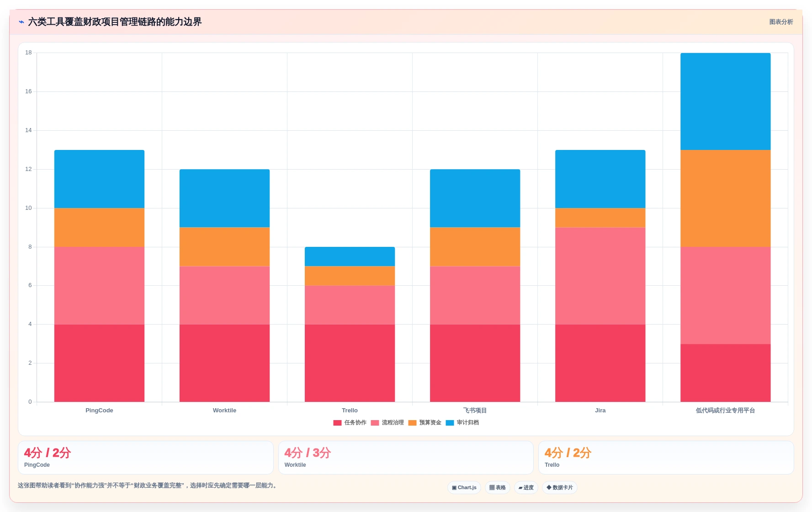Click the 进度 tag chip
Screen dimensions: 812x512
point(526,488)
